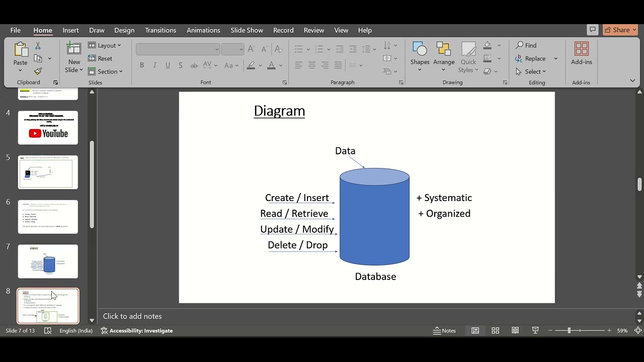Open the Select dropdown
The width and height of the screenshot is (644, 362).
(531, 71)
